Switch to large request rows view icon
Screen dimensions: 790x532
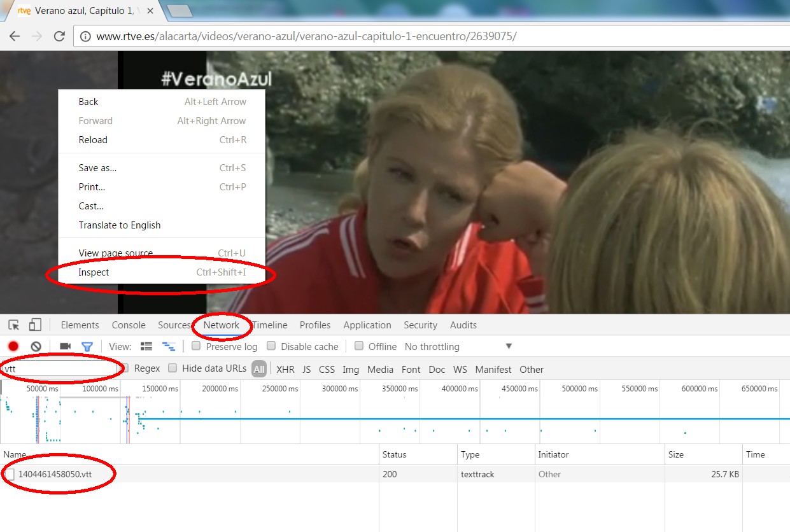coord(146,347)
